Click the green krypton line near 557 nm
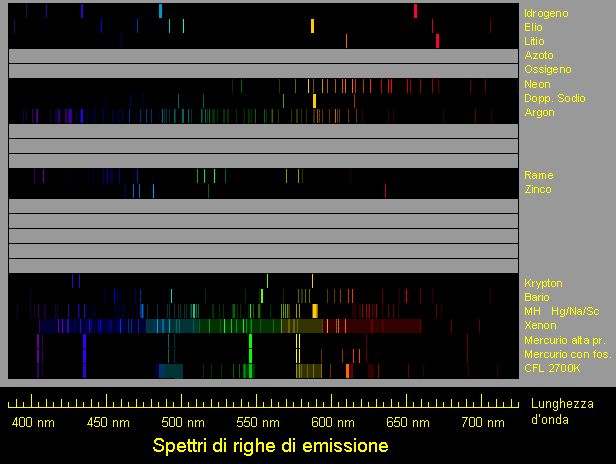This screenshot has width=616, height=464. (268, 281)
